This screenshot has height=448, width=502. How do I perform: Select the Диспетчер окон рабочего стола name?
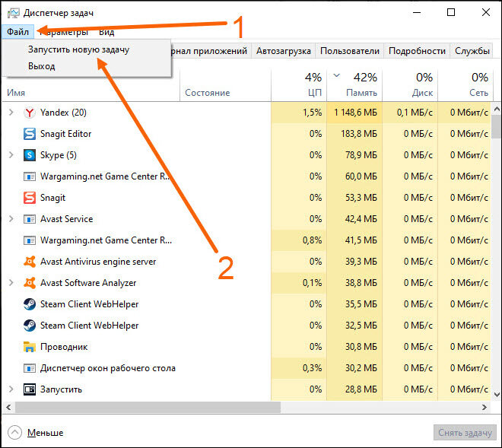click(107, 368)
